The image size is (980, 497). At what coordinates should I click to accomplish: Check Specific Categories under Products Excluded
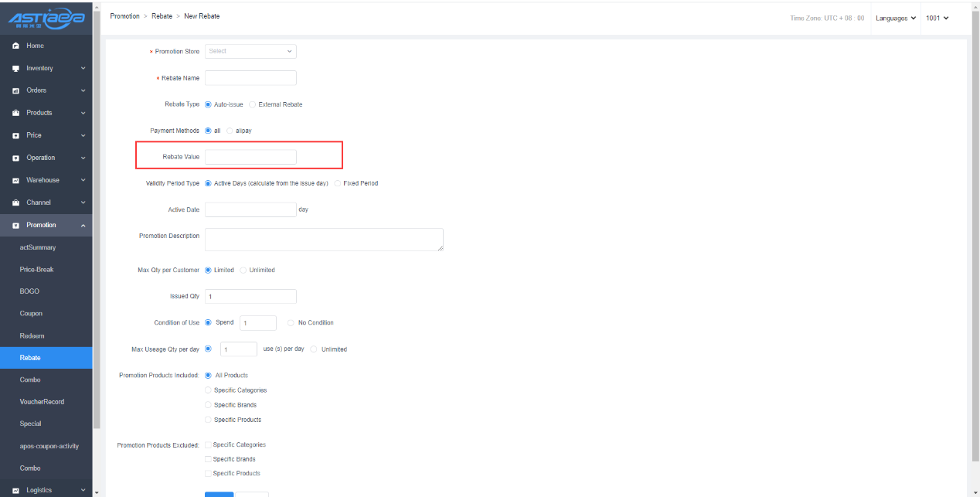point(208,445)
